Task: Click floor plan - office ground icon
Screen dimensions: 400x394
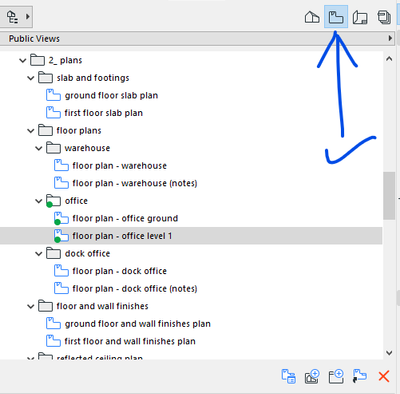Action: coord(61,218)
